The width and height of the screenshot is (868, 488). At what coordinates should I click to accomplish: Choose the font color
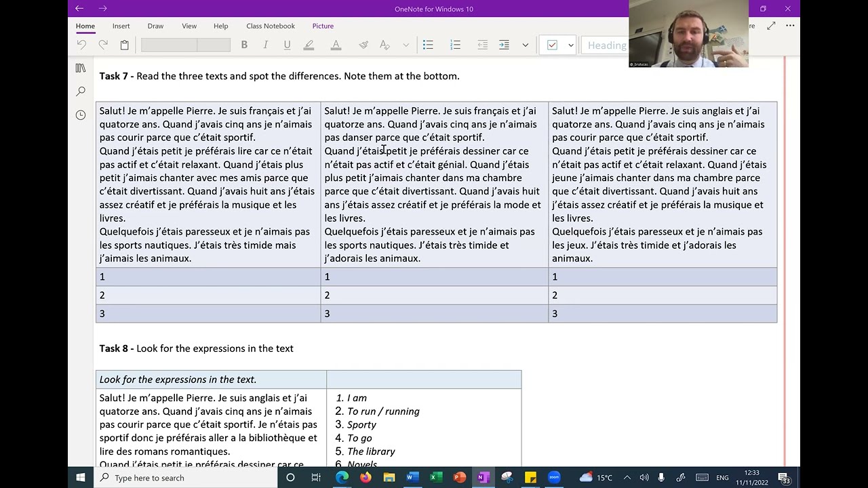tap(336, 45)
